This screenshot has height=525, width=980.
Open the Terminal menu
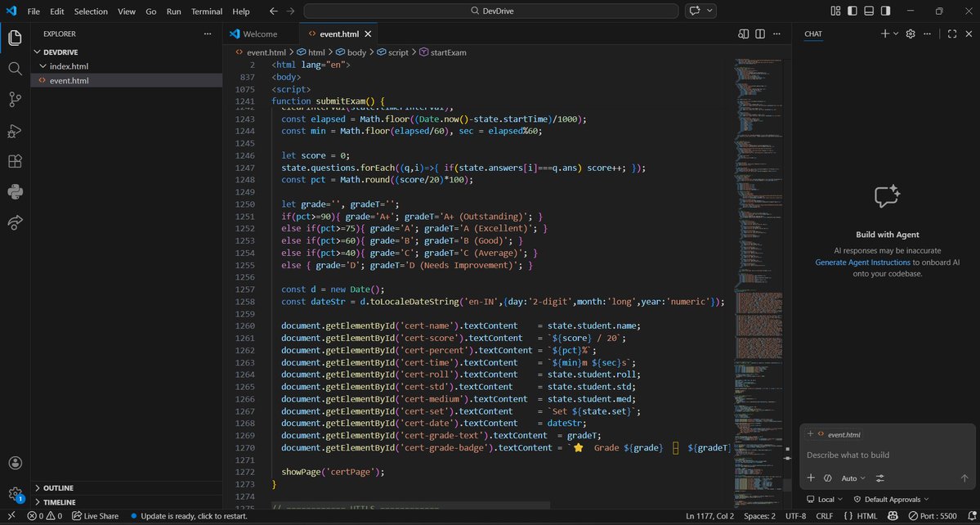point(207,11)
